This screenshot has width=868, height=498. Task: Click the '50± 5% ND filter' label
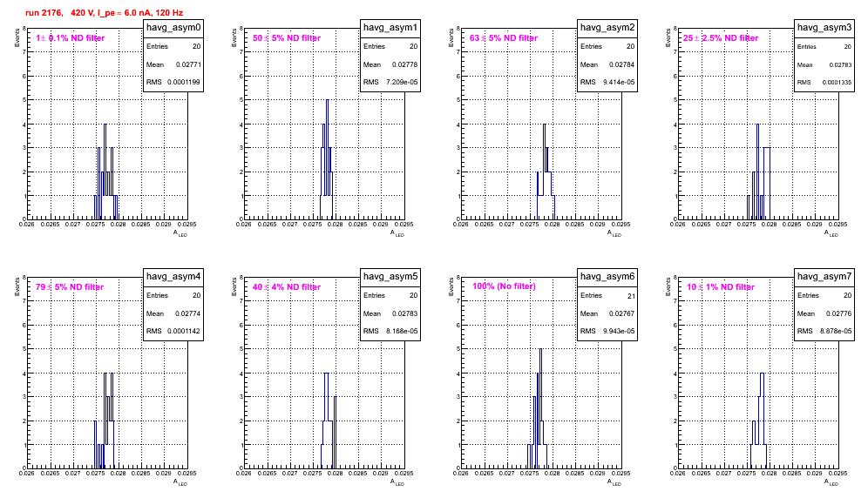point(287,38)
